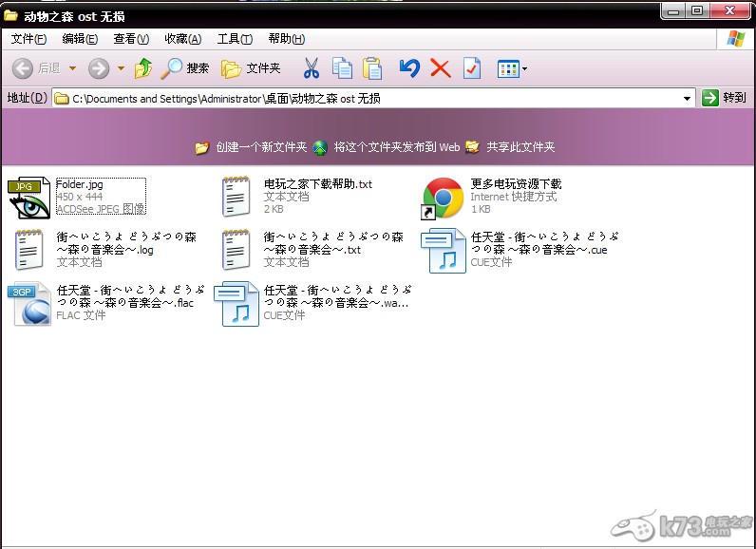756x549 pixels.
Task: Open the 文件(F) menu
Action: point(28,39)
